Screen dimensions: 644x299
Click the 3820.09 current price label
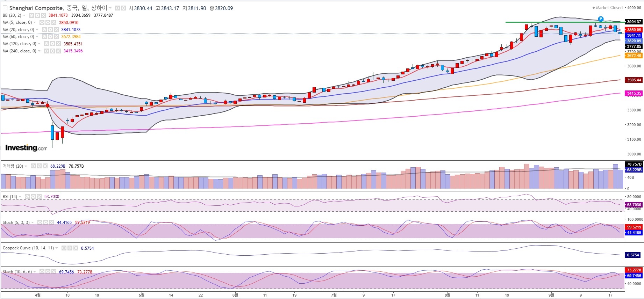coord(634,41)
